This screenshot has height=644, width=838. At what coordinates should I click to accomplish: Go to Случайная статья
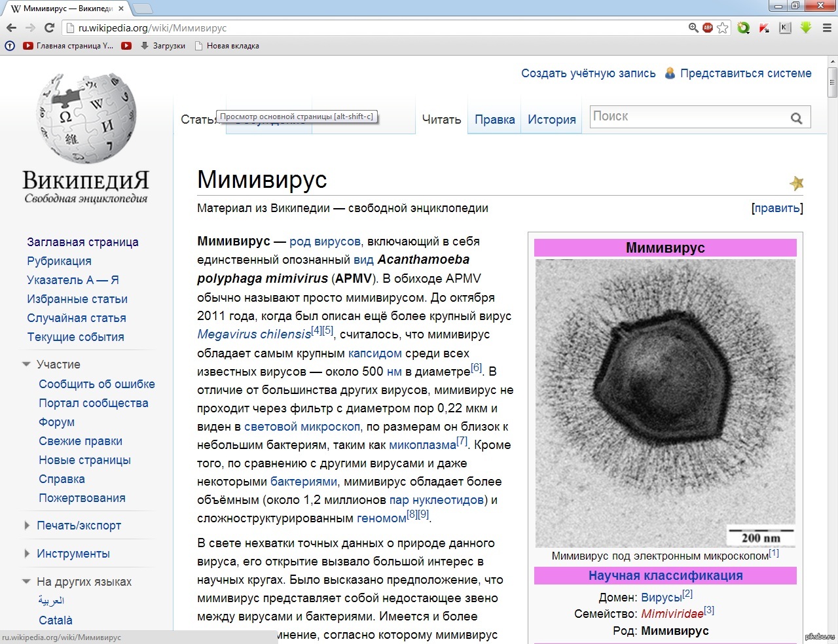click(77, 318)
